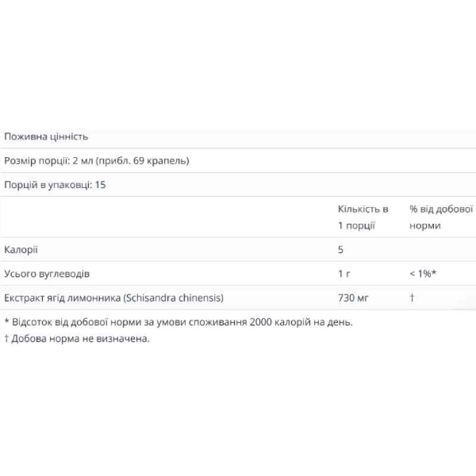476x476 pixels.
Task: Click the asterisk footnote about daily percentage
Action: click(178, 322)
